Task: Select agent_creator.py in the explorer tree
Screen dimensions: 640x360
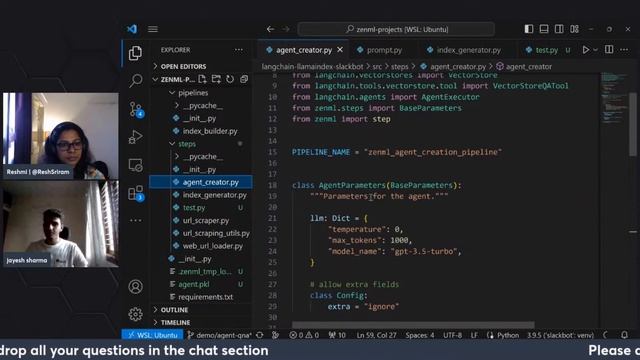Action: click(x=201, y=182)
